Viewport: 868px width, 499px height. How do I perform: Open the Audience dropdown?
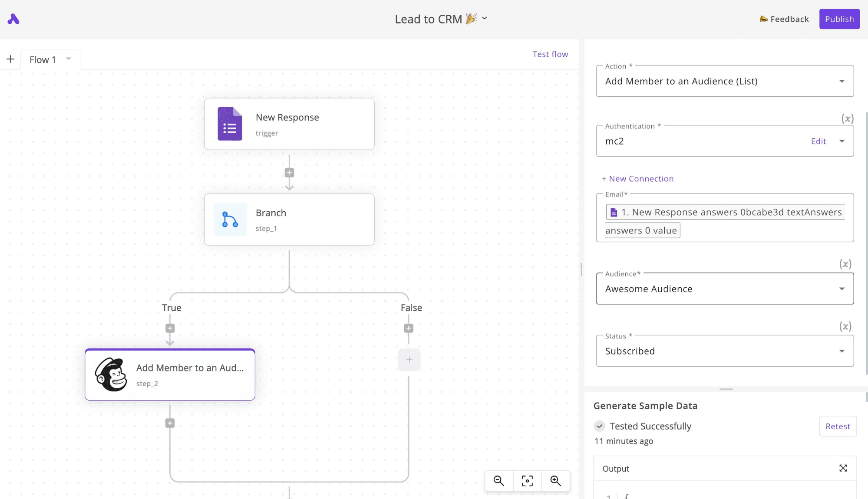click(x=842, y=289)
